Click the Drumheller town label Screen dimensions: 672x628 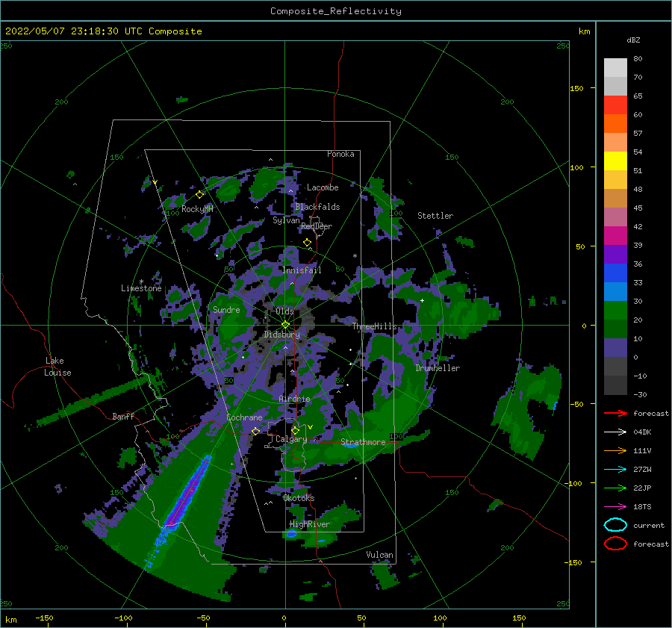click(438, 368)
